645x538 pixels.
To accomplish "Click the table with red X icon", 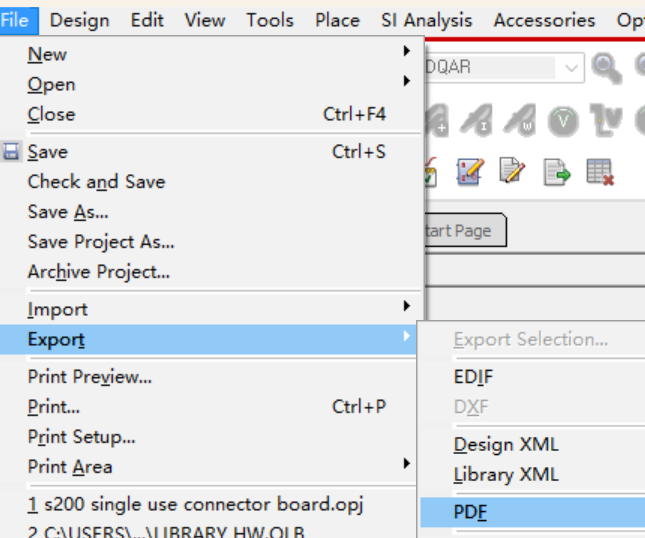I will pyautogui.click(x=600, y=172).
